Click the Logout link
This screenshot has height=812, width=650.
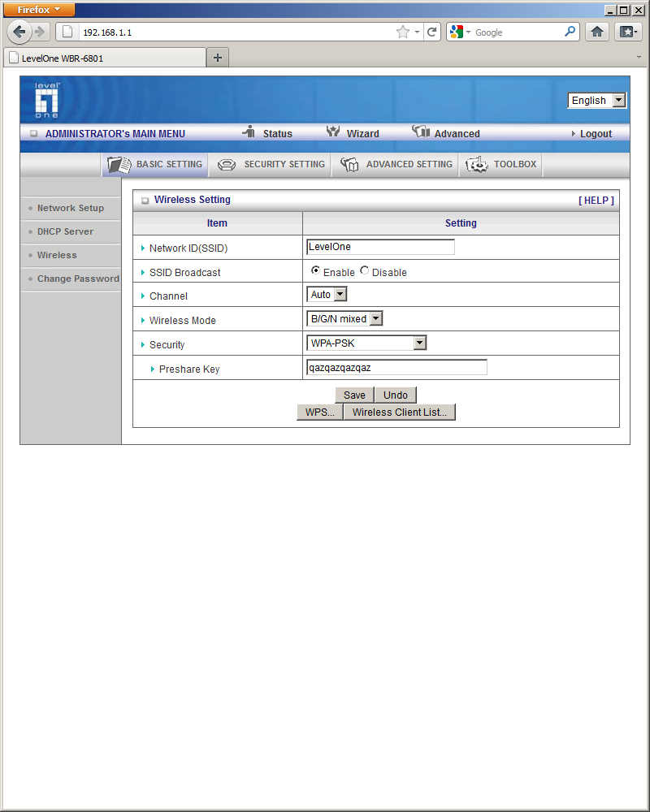[x=596, y=134]
